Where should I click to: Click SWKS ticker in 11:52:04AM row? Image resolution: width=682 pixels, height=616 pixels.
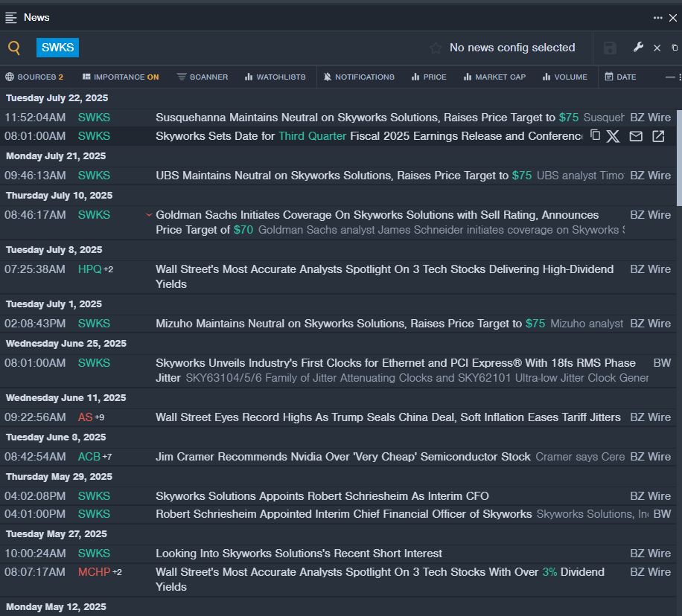tap(94, 118)
